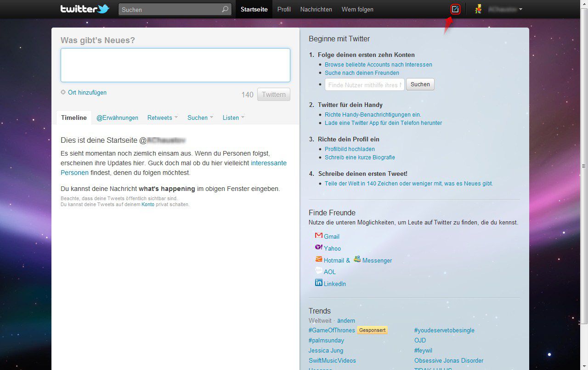Click the Yahoo icon

pos(319,247)
